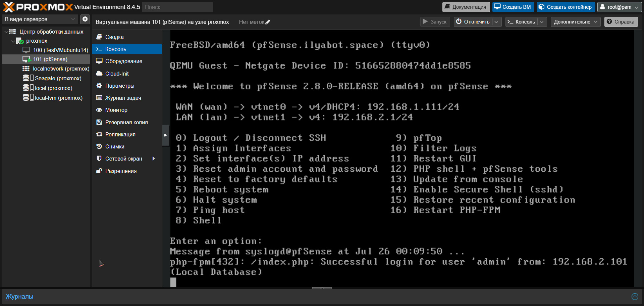Click the Seagate storage icon
The width and height of the screenshot is (644, 306).
point(26,78)
